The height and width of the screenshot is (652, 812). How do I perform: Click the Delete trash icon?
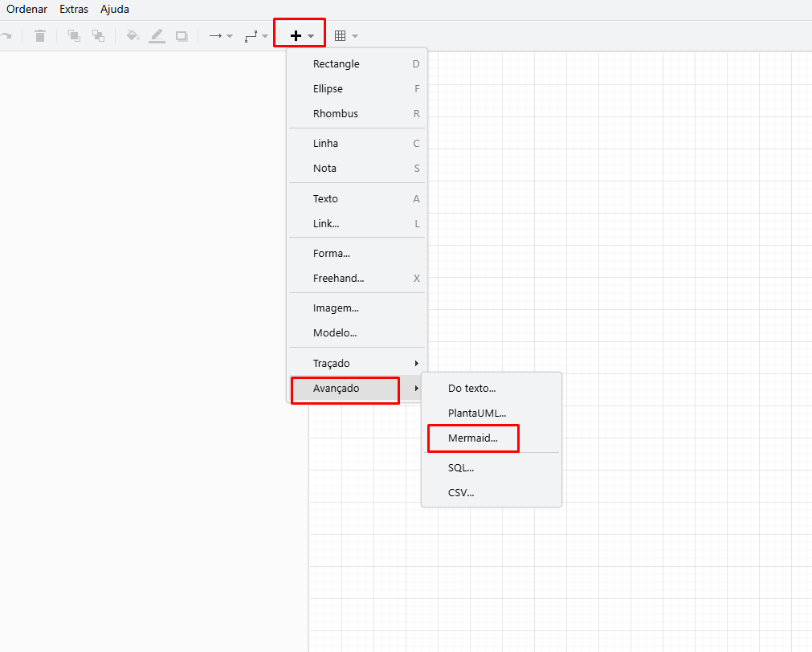coord(40,36)
